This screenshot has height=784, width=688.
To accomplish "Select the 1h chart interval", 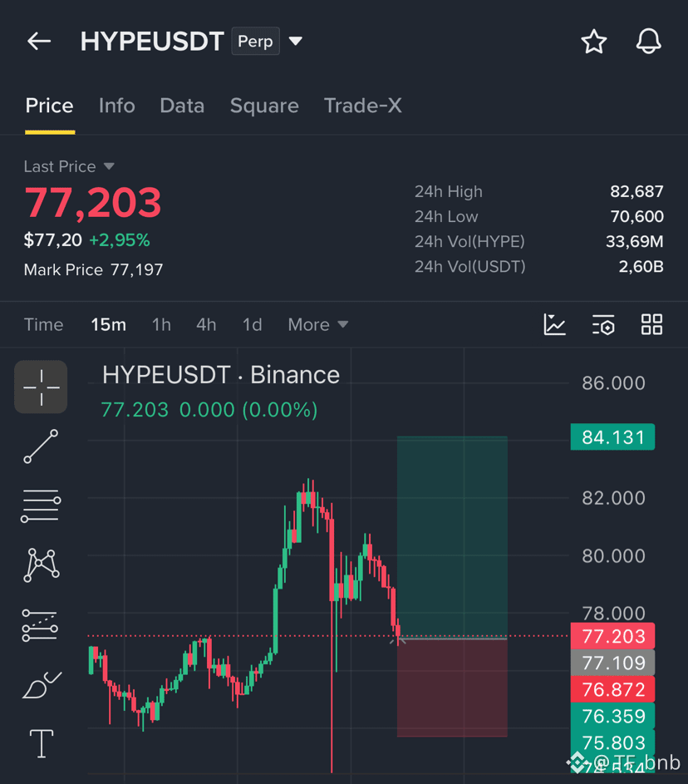I will tap(161, 324).
